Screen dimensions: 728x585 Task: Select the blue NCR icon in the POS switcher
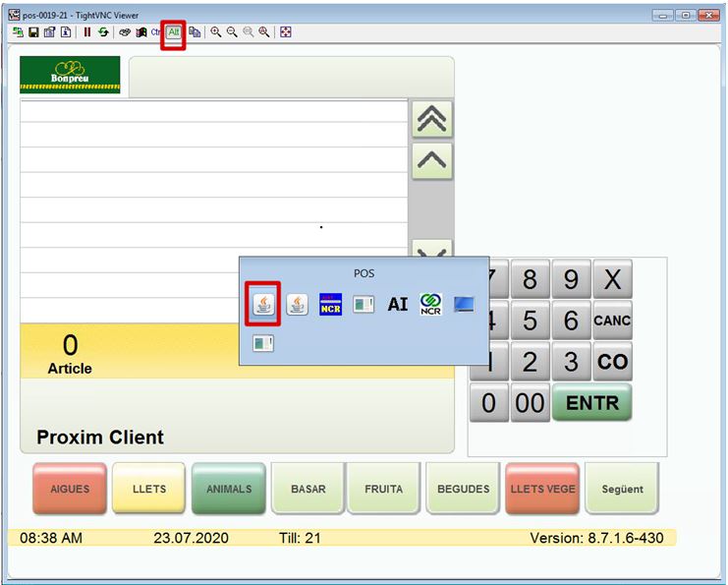pyautogui.click(x=330, y=306)
